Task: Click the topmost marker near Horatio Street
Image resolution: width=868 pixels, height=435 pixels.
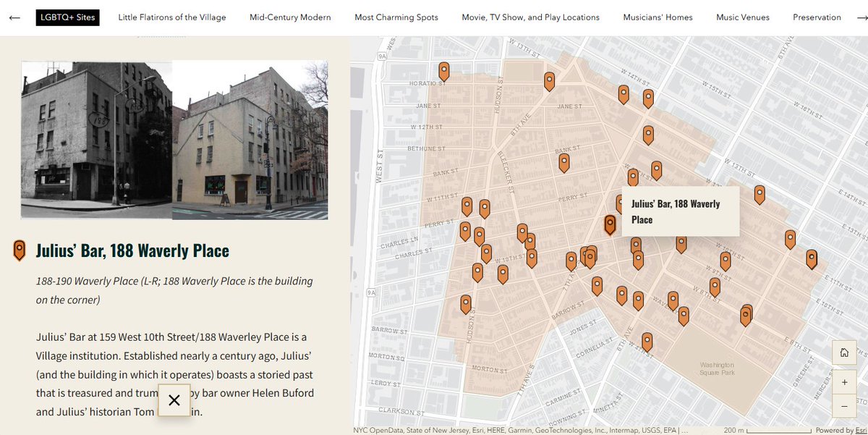Action: 443,69
